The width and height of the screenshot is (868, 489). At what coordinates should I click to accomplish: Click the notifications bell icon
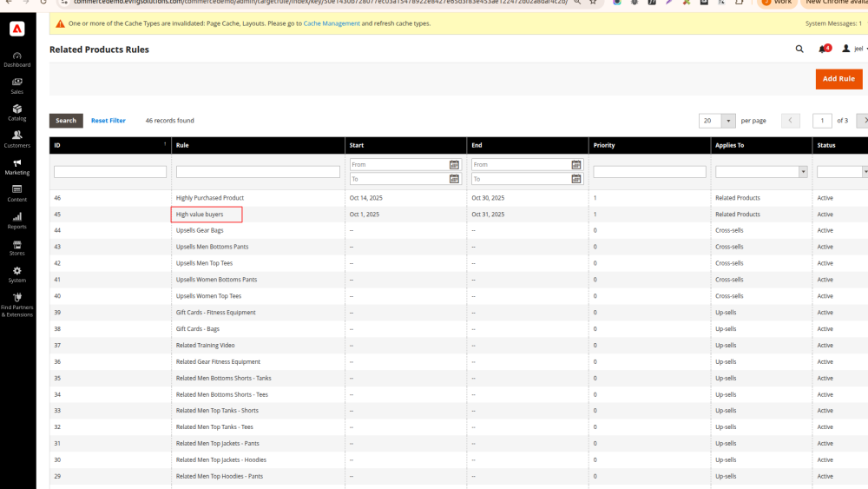click(x=823, y=50)
